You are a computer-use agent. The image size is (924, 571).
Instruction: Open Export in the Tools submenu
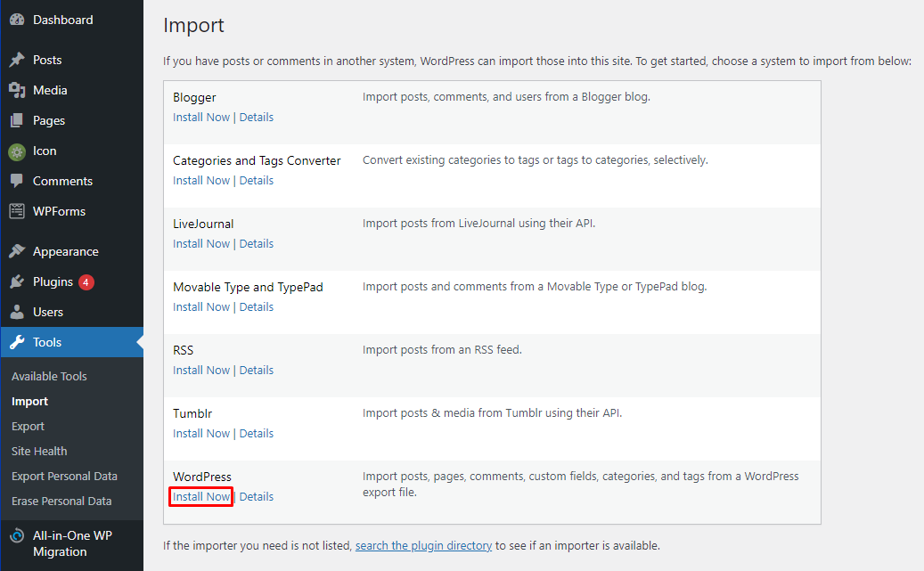[28, 426]
